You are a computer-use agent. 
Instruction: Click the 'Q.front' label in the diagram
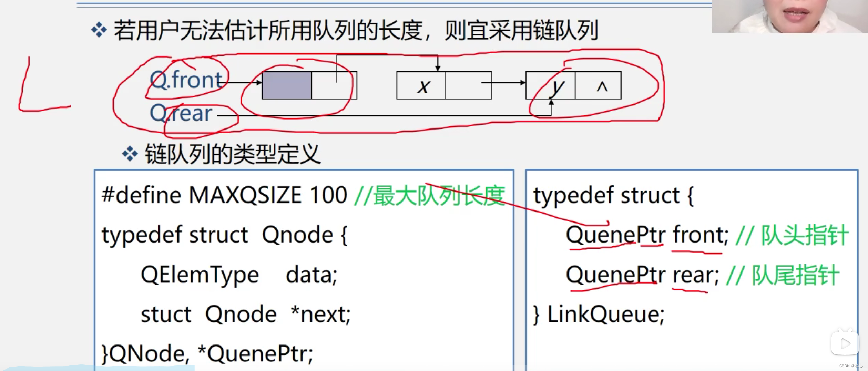186,80
